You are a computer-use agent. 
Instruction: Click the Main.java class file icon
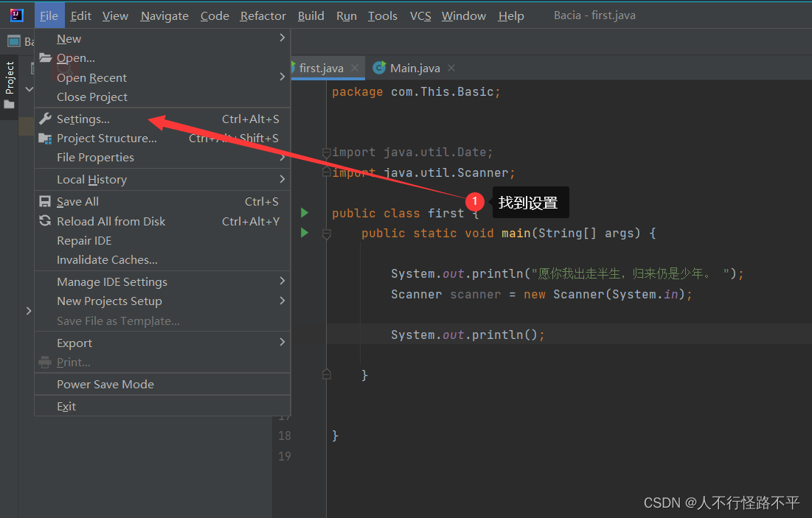(379, 68)
